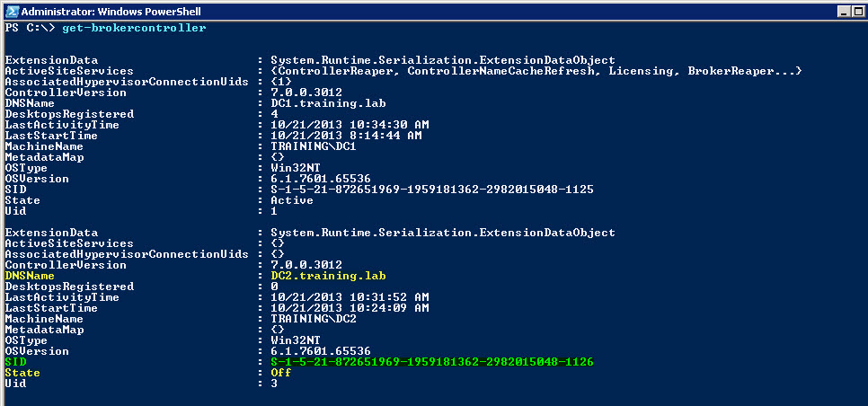Image resolution: width=868 pixels, height=406 pixels.
Task: Select the green SID value ending in 1126
Action: tap(431, 362)
